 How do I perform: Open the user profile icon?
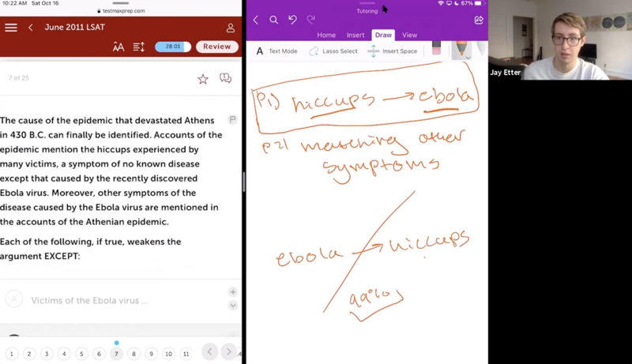(x=231, y=28)
